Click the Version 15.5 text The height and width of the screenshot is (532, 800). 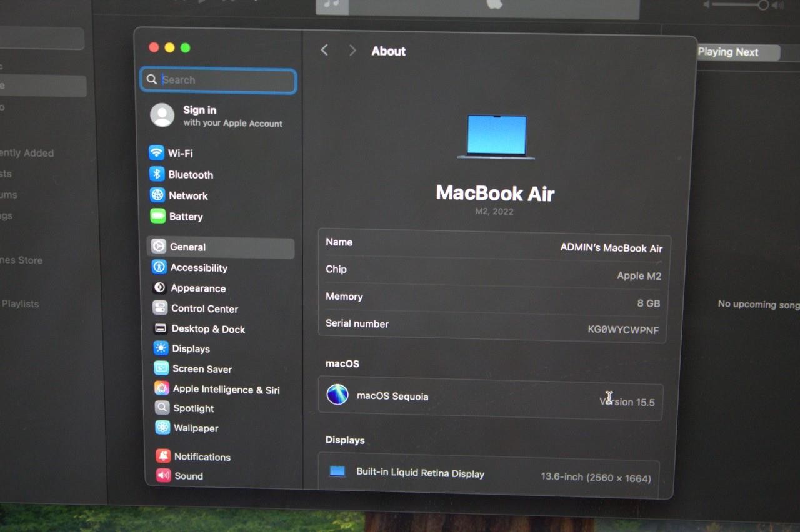(627, 401)
